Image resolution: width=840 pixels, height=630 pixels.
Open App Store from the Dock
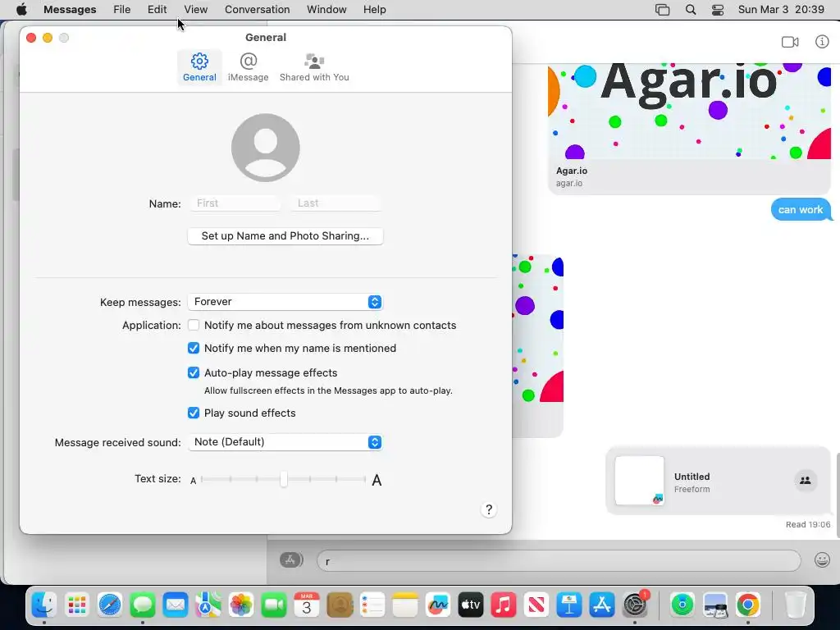[x=602, y=605]
